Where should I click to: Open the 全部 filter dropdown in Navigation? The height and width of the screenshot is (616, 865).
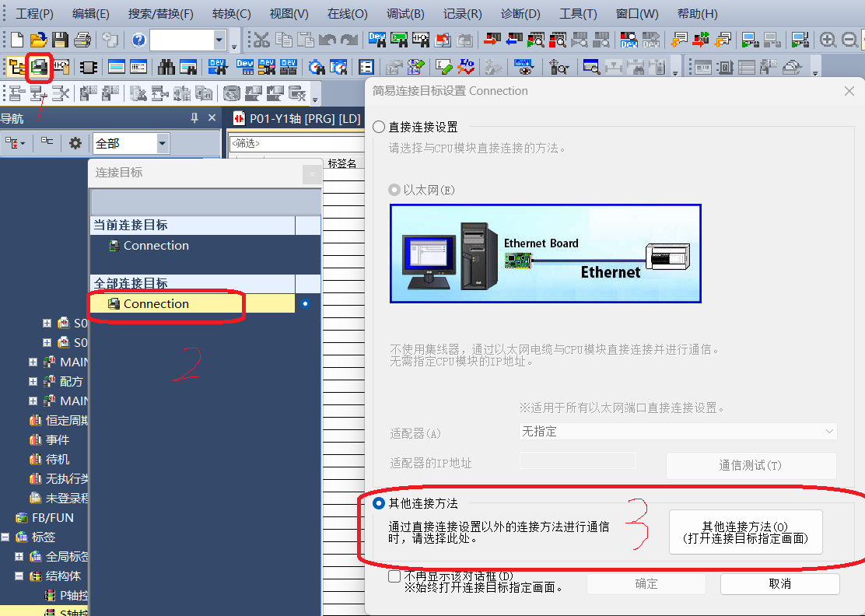(x=162, y=143)
